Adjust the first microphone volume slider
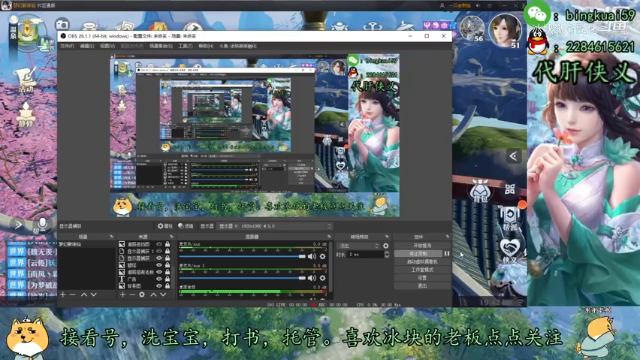Screen dimensions: 640x360 click(x=242, y=256)
